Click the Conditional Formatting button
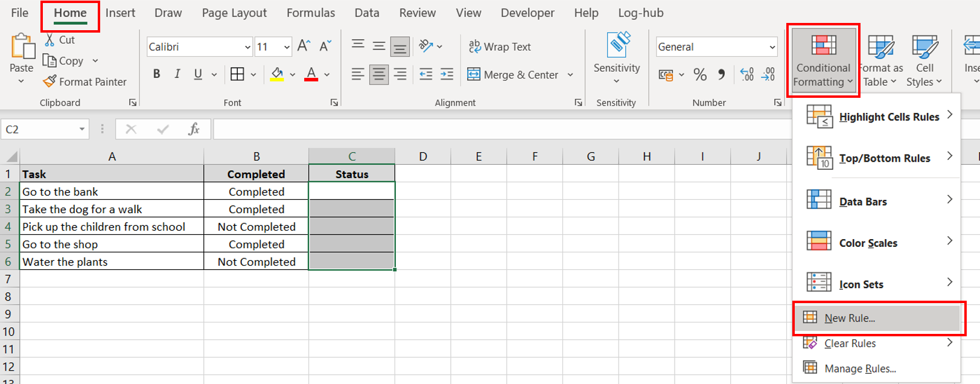The image size is (980, 384). click(823, 60)
